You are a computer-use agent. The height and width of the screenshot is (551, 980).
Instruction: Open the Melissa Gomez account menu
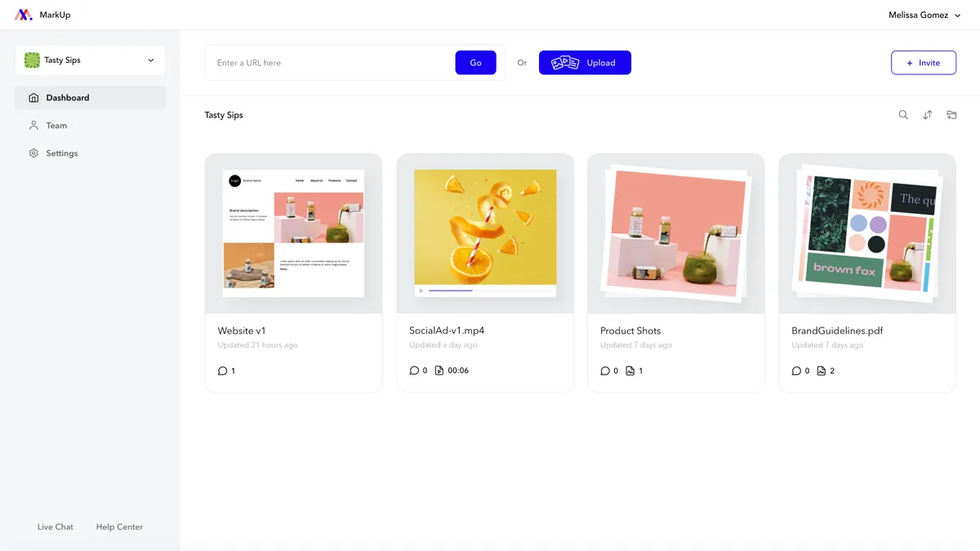924,15
